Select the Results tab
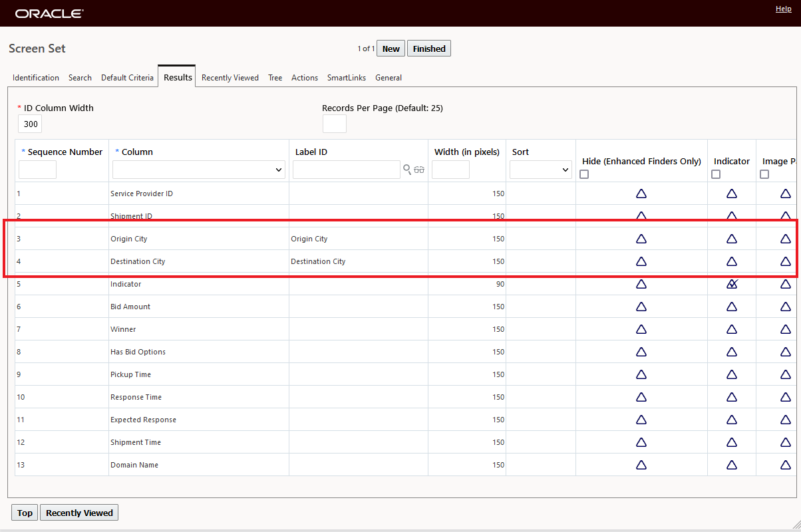Viewport: 801px width, 532px height. tap(178, 77)
